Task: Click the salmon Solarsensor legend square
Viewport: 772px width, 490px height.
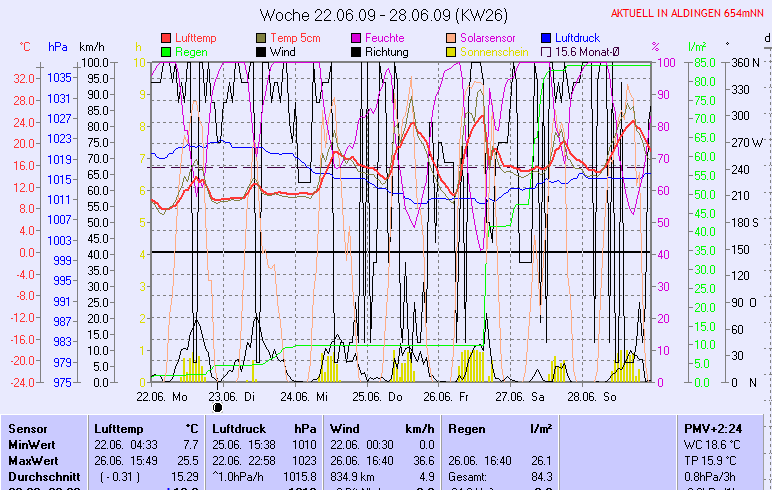Action: tap(451, 38)
